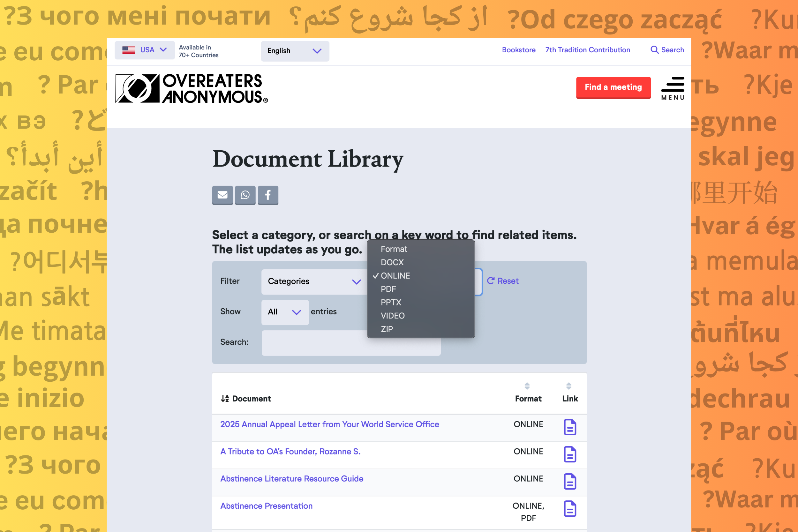
Task: Share the page on WhatsApp
Action: (x=245, y=195)
